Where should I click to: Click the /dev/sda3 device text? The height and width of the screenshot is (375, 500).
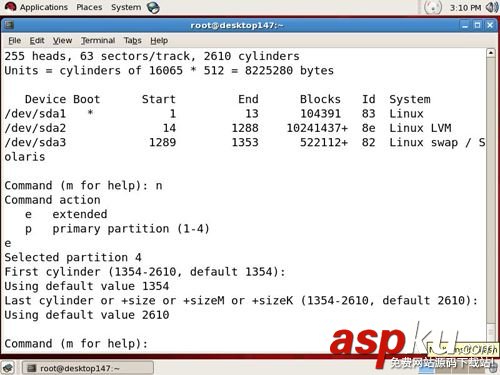click(x=35, y=142)
